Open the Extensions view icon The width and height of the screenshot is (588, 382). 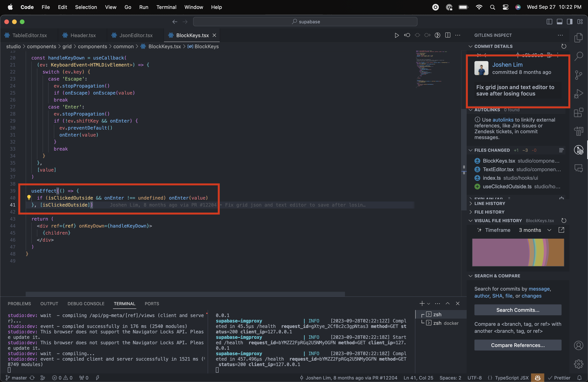[579, 113]
